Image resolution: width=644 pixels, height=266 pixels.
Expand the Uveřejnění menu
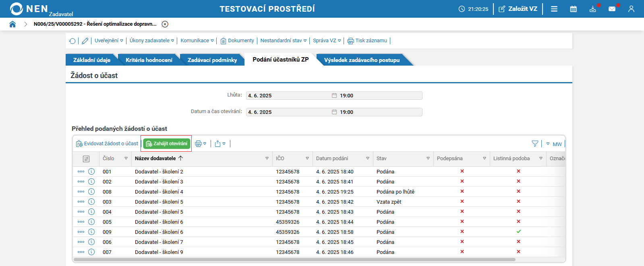[109, 41]
